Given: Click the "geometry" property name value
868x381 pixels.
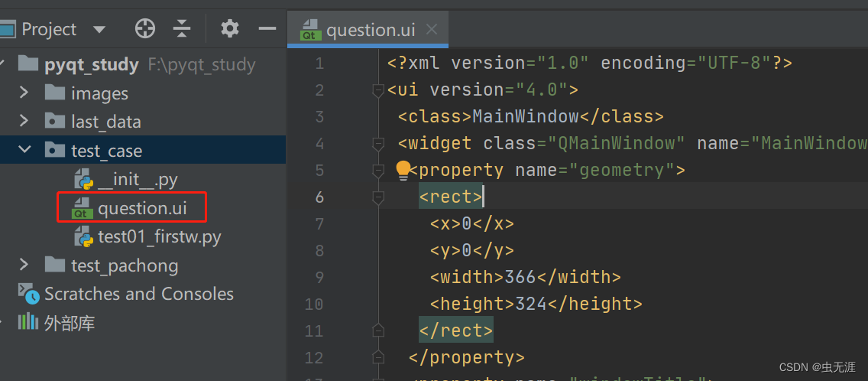Looking at the screenshot, I should pyautogui.click(x=622, y=171).
